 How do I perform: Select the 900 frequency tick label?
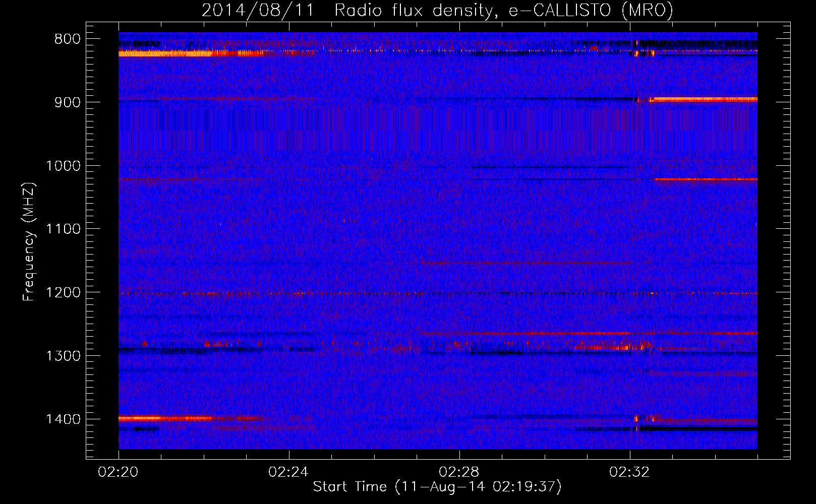(68, 102)
